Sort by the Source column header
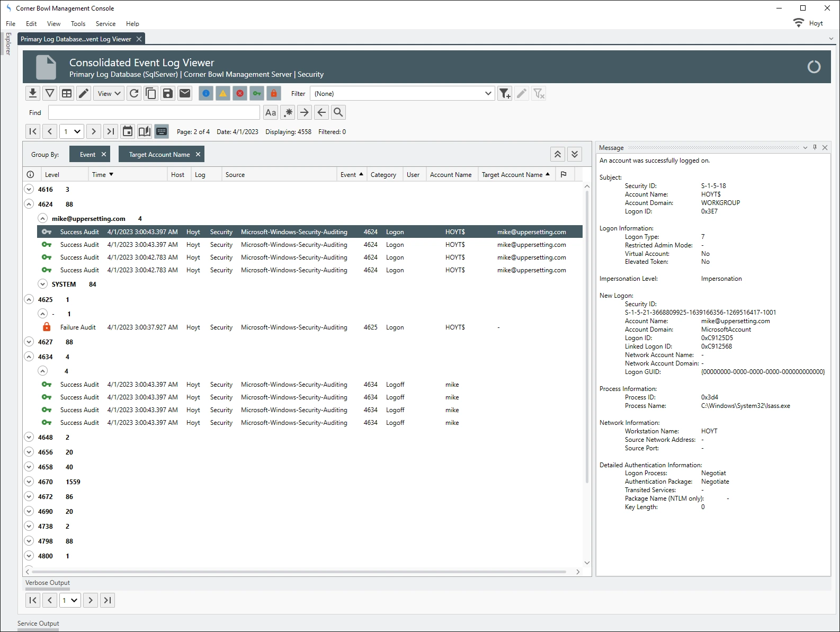 (x=235, y=175)
